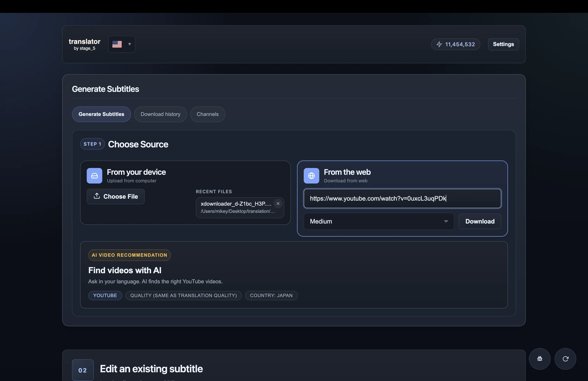Image resolution: width=588 pixels, height=381 pixels.
Task: Select the COUNTRY: JAPAN tag
Action: pos(271,295)
